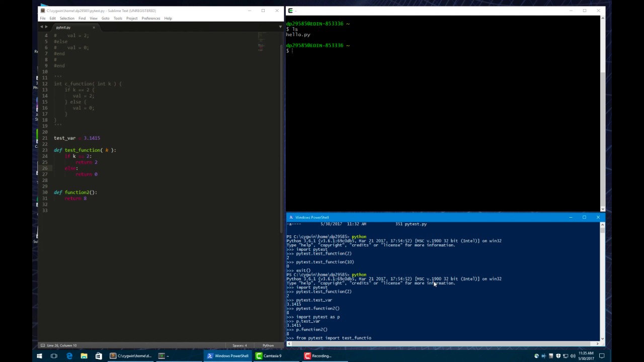
Task: Open File Explorer from the taskbar
Action: click(84, 356)
